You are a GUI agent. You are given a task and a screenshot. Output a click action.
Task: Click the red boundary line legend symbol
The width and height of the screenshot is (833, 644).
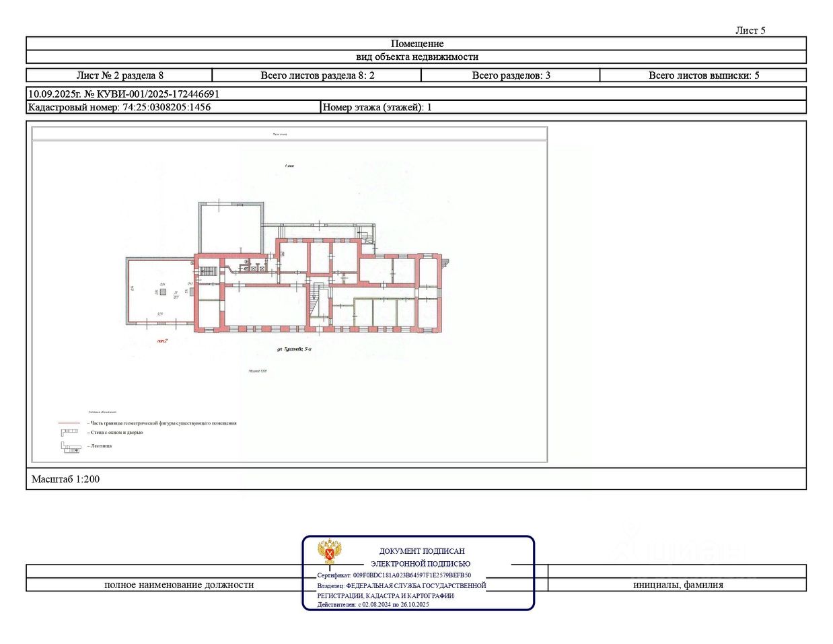pos(69,423)
